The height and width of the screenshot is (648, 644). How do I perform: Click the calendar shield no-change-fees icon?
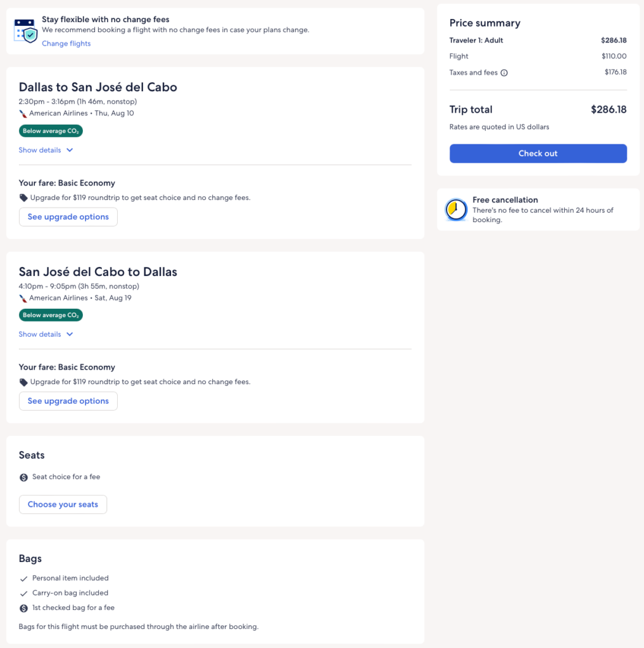(26, 30)
